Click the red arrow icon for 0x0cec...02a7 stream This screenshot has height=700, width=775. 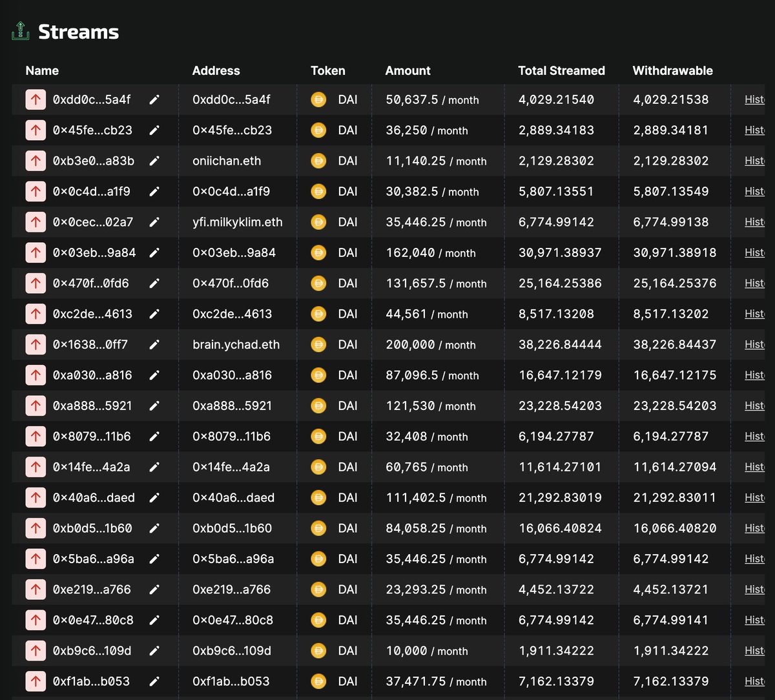pos(36,222)
